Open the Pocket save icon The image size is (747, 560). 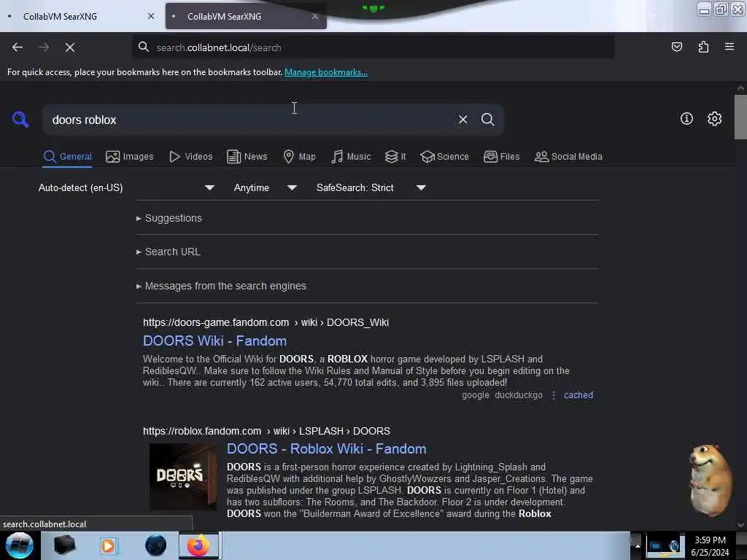[676, 47]
